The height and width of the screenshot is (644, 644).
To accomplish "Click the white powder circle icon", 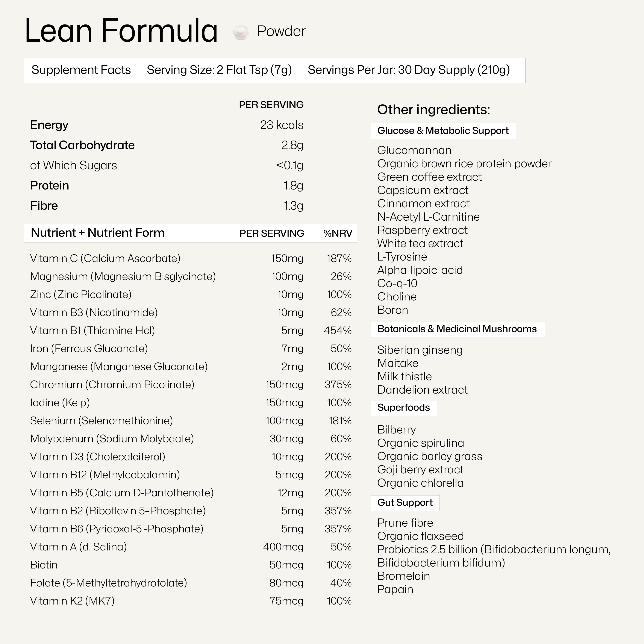I will tap(241, 32).
